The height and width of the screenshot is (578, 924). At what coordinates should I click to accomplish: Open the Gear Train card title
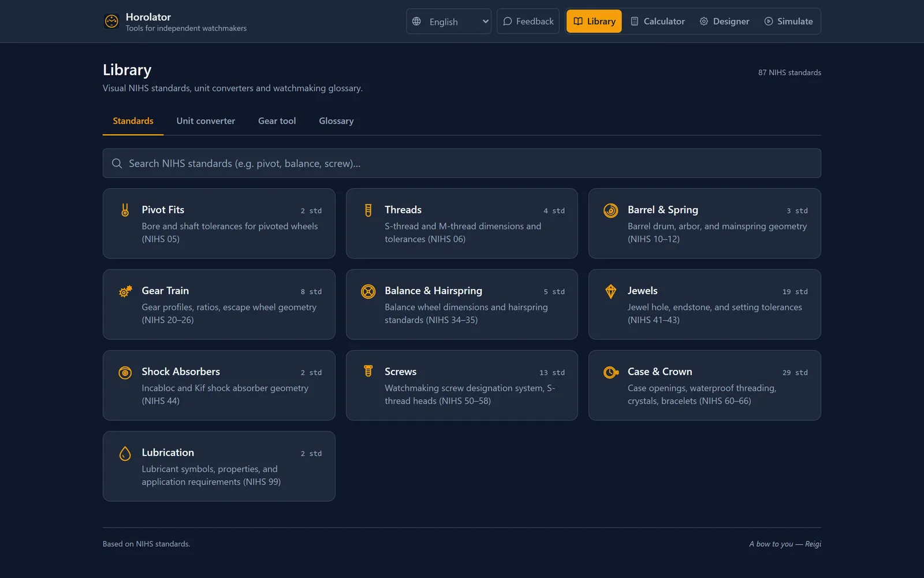pyautogui.click(x=165, y=291)
